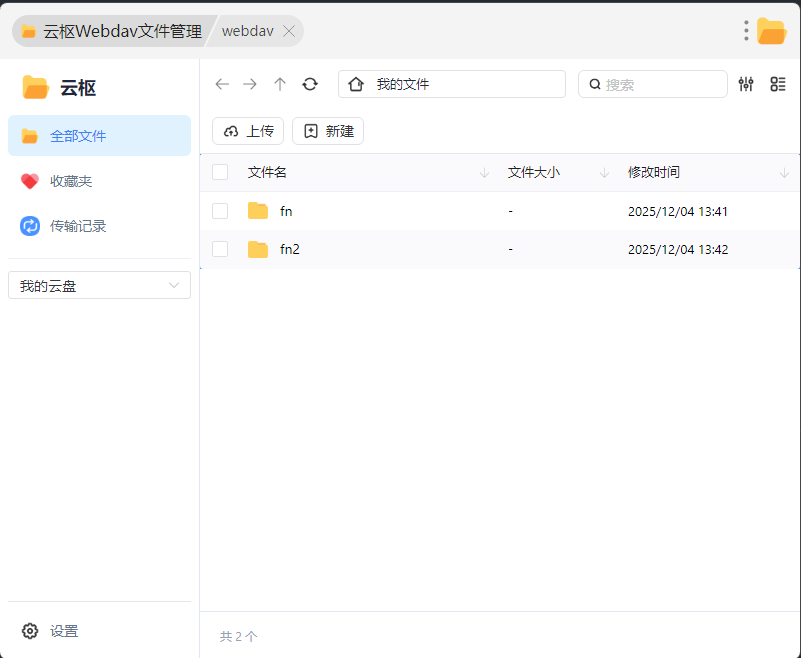This screenshot has width=801, height=658.
Task: Toggle the select-all checkbox in header
Action: [220, 172]
